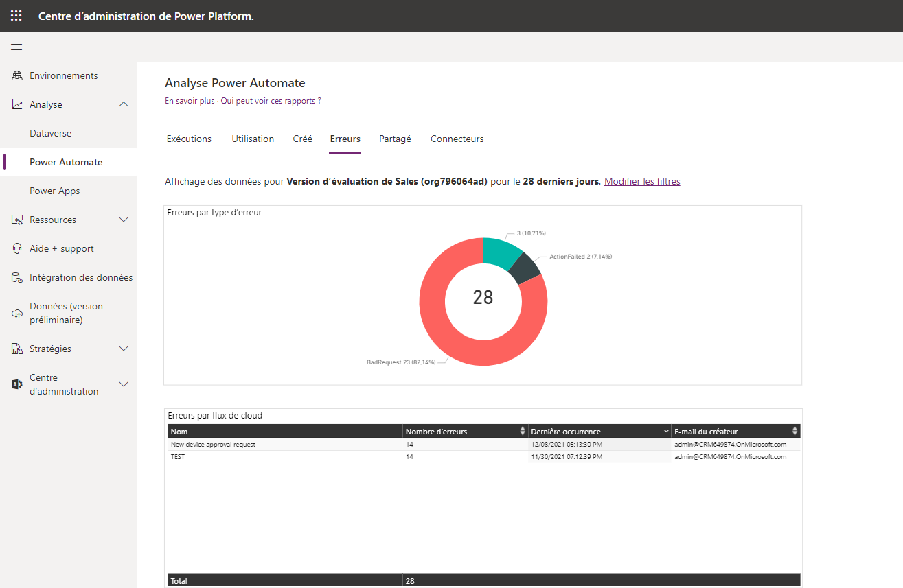Switch to the Connecteurs tab
The image size is (903, 588).
[457, 139]
